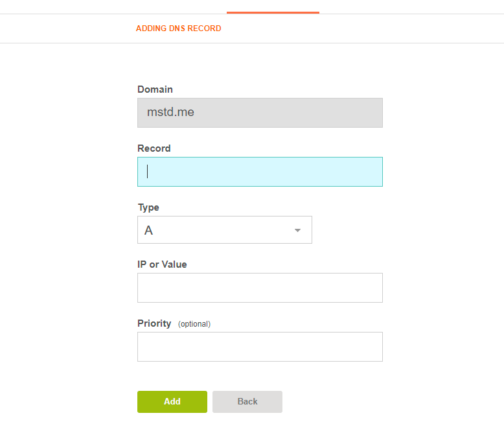Go back using the Back button
504x444 pixels.
[247, 402]
